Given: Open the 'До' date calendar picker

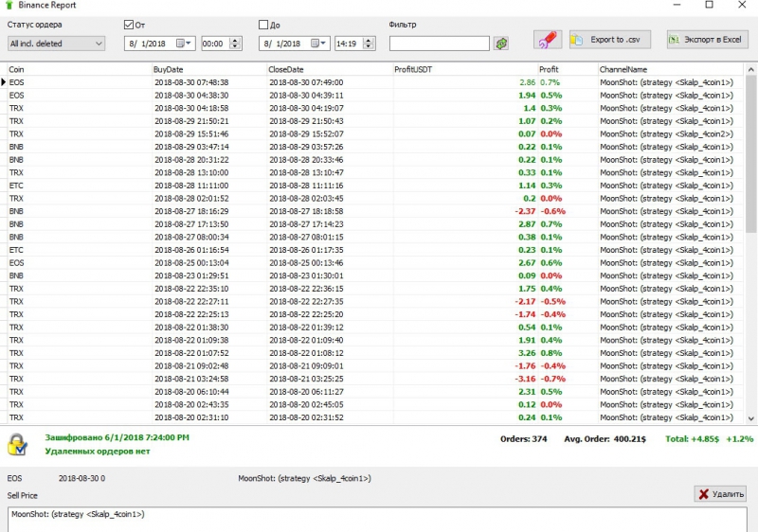Looking at the screenshot, I should (318, 44).
